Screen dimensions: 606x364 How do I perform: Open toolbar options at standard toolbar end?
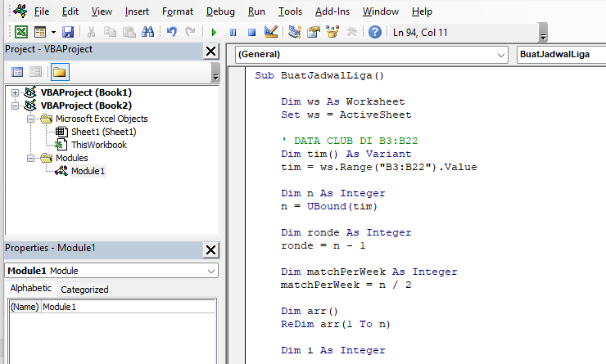tap(543, 33)
